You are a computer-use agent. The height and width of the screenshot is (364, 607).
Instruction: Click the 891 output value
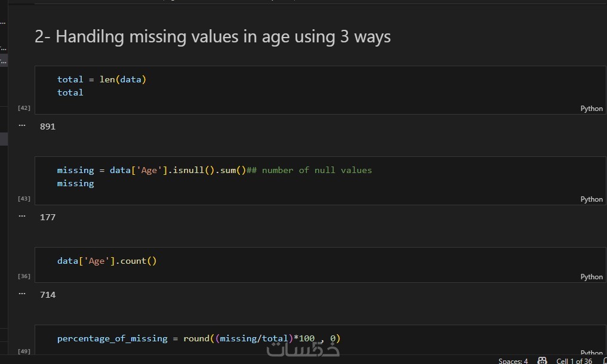pyautogui.click(x=48, y=127)
